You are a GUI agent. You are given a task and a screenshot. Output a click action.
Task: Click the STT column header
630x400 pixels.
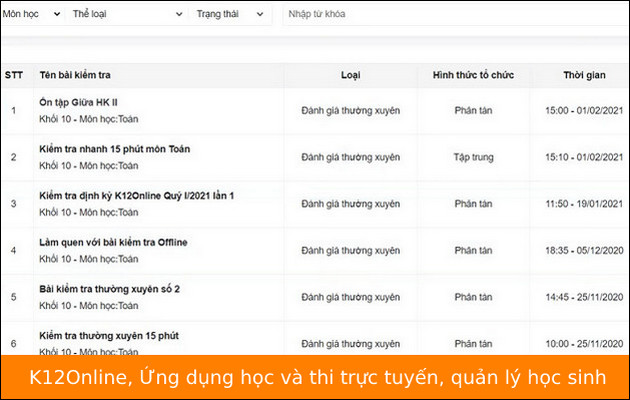[14, 75]
